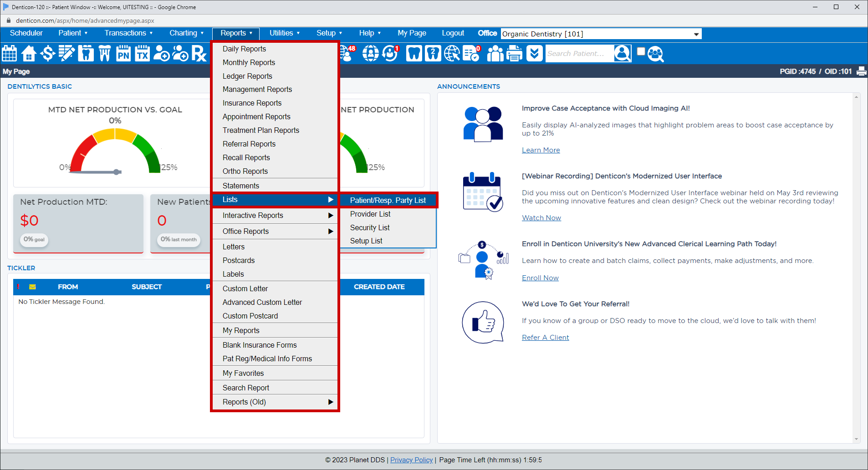Expand the Interactive Reports submenu
This screenshot has height=470, width=868.
[275, 215]
